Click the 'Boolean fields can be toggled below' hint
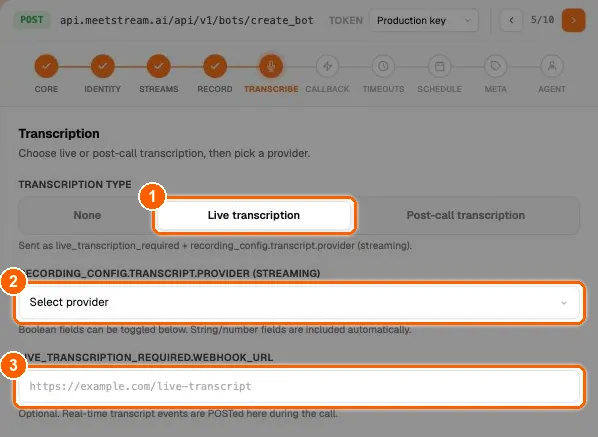This screenshot has height=437, width=598. [x=215, y=329]
